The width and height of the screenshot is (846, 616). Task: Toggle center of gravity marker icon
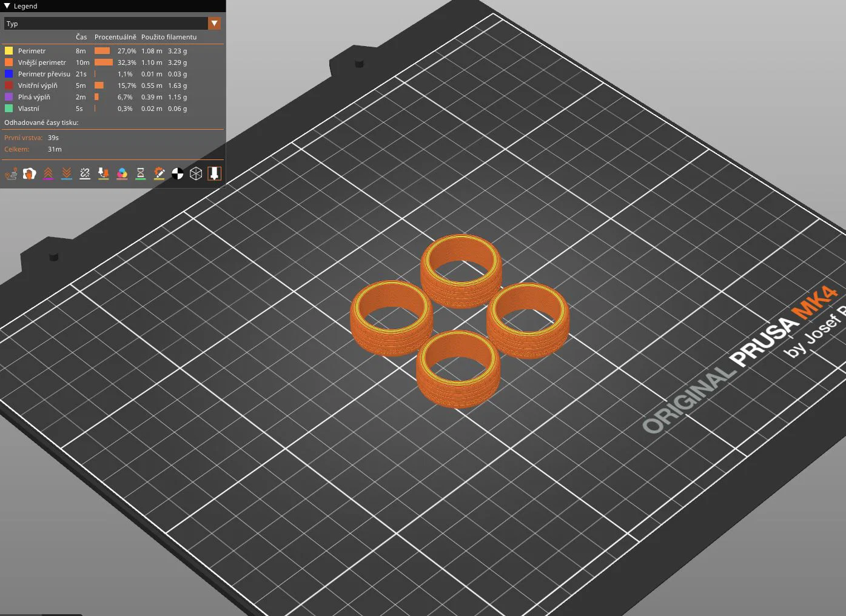point(178,174)
